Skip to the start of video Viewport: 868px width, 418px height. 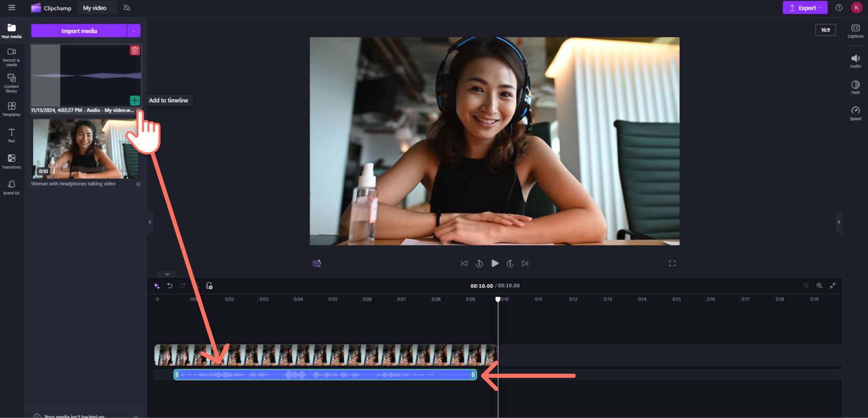pos(464,264)
